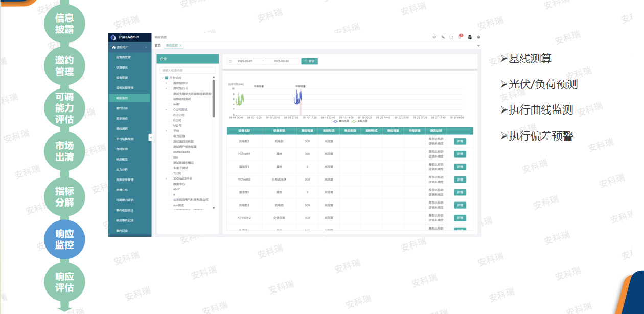644x314 pixels.
Task: Open the settings gear icon
Action: 478,37
